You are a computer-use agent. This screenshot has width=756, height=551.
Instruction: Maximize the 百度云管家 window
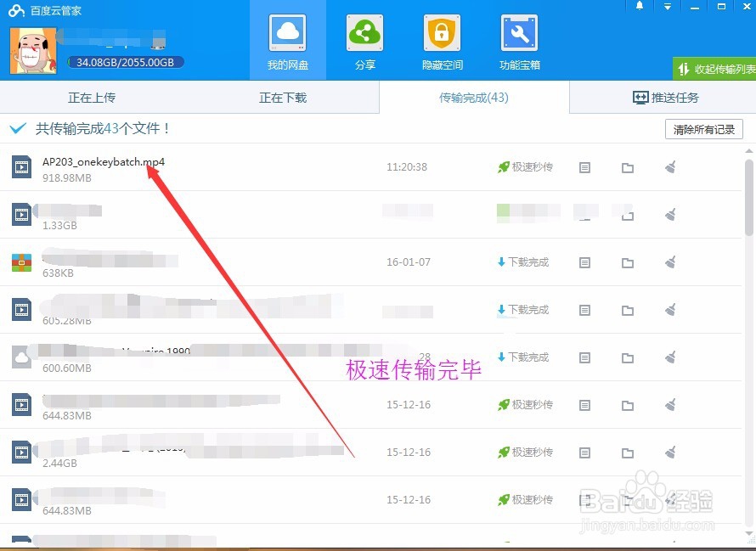click(722, 7)
